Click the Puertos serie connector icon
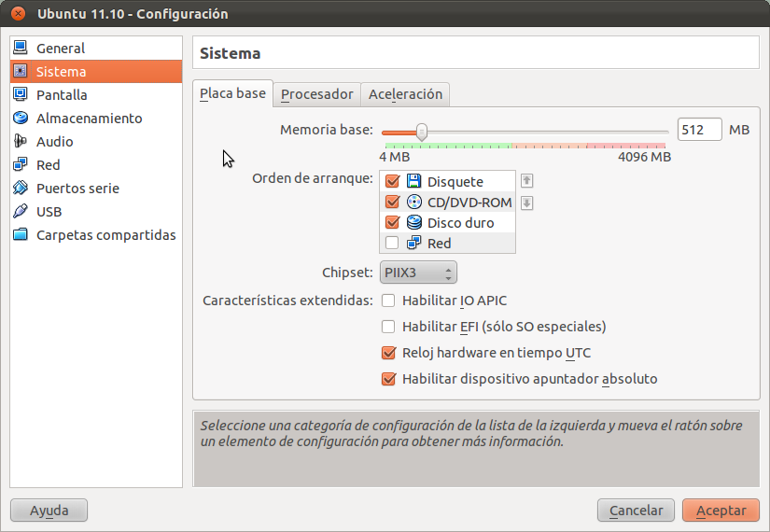Screen dimensions: 770x532 tap(21, 188)
